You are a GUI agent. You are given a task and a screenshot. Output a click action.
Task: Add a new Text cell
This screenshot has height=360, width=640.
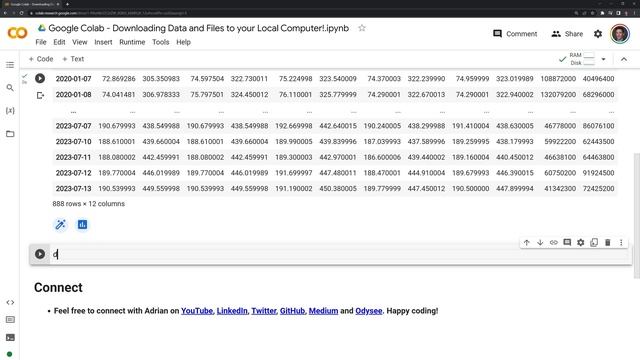(x=73, y=59)
